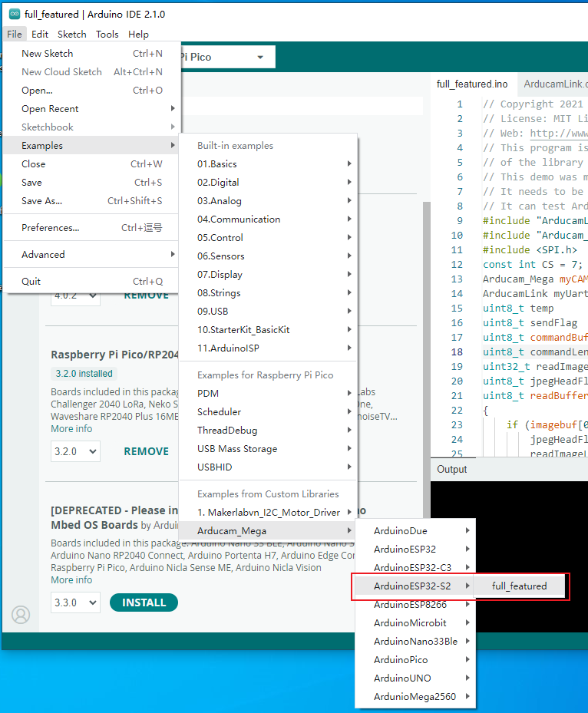
Task: Open the Edit menu
Action: 40,34
